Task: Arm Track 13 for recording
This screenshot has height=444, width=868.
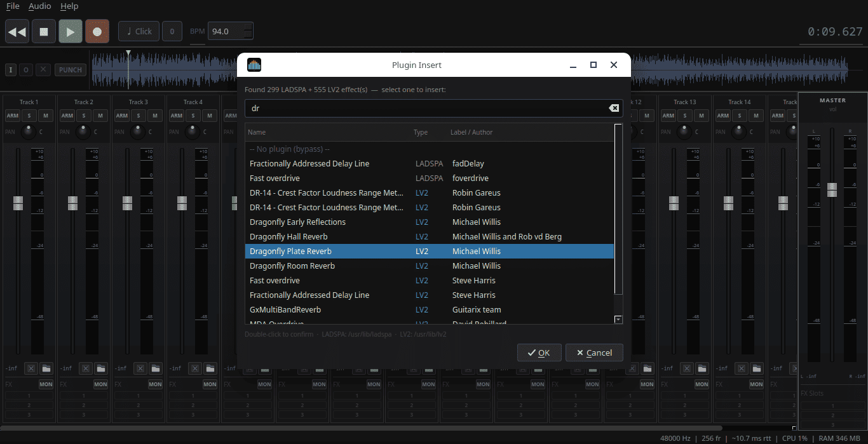Action: pos(668,116)
